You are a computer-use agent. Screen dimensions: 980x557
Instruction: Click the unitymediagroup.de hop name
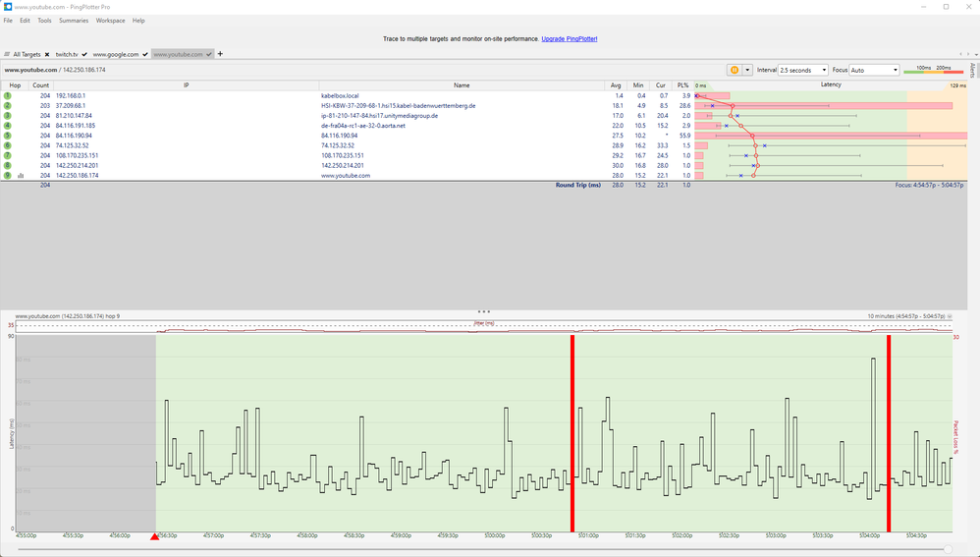click(379, 116)
